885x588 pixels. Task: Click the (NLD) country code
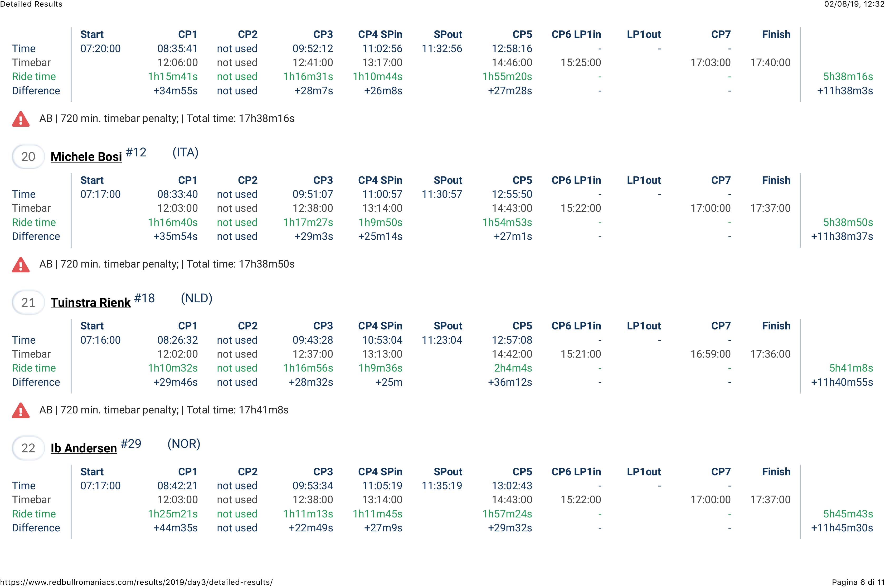[196, 298]
